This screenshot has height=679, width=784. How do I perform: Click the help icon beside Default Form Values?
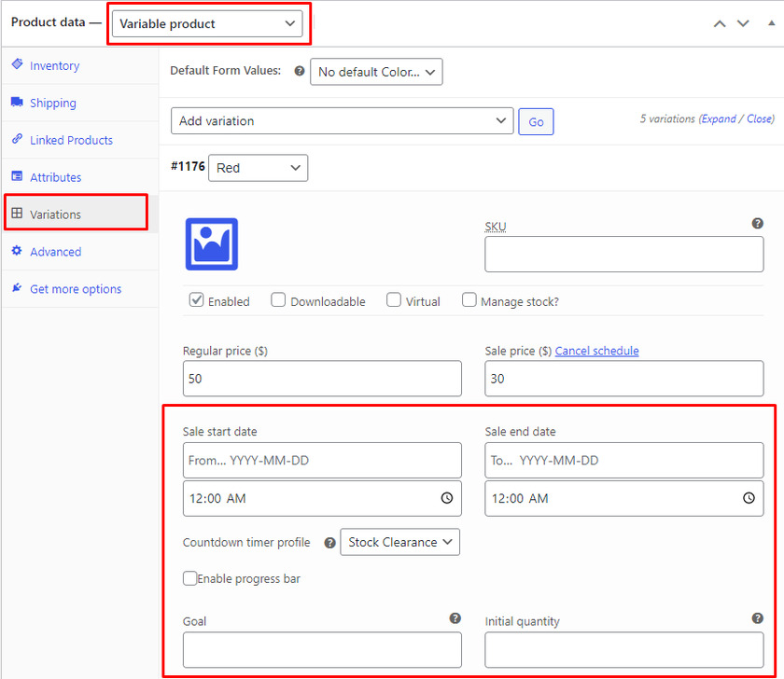[x=300, y=71]
